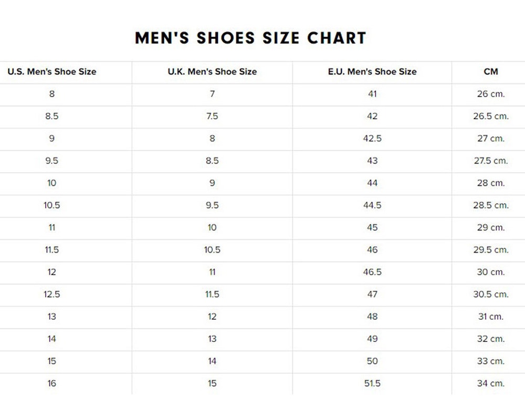Select the E.U. Men's Shoe Size header
525x420 pixels.
(372, 72)
